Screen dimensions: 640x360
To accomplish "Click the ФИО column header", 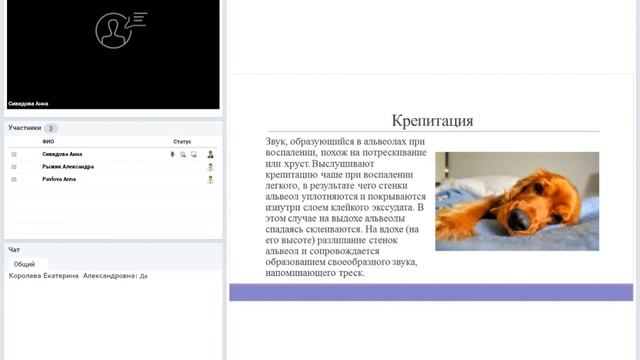I will [48, 142].
